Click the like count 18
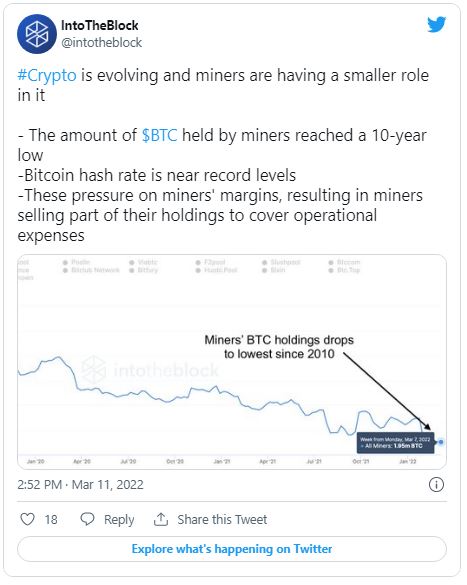This screenshot has width=467, height=585. tap(51, 519)
